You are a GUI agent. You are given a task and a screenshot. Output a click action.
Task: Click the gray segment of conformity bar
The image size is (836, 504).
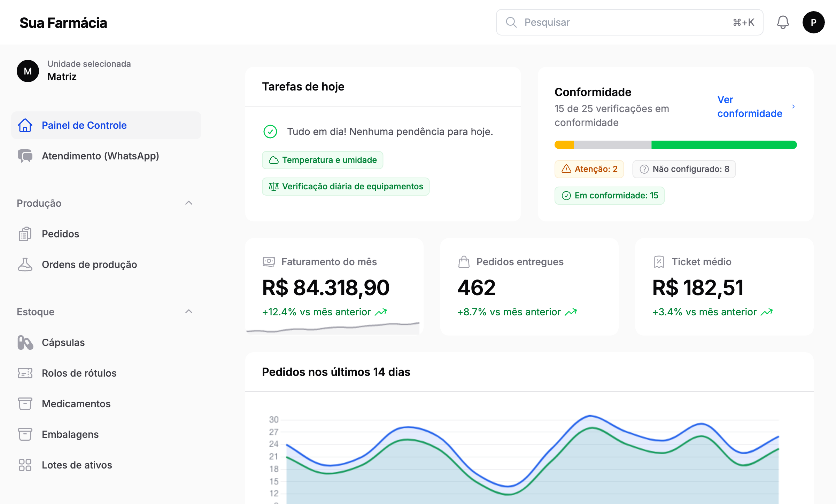click(x=613, y=145)
